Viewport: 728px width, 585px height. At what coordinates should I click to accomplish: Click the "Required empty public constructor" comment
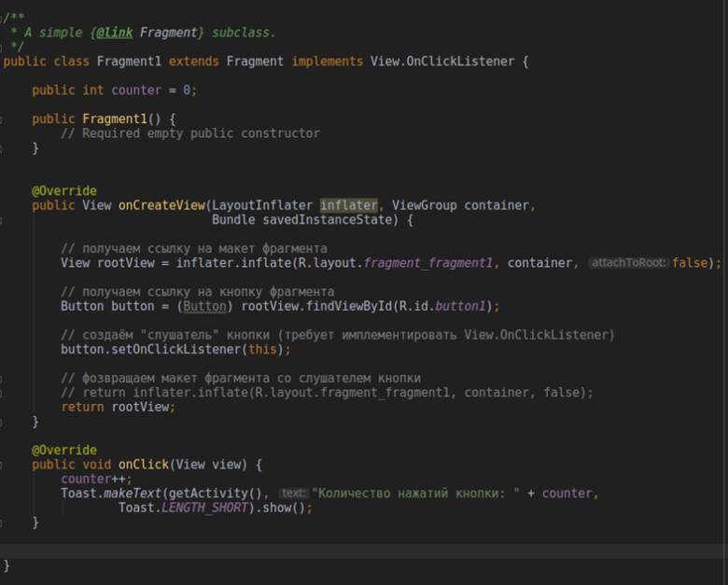(190, 133)
